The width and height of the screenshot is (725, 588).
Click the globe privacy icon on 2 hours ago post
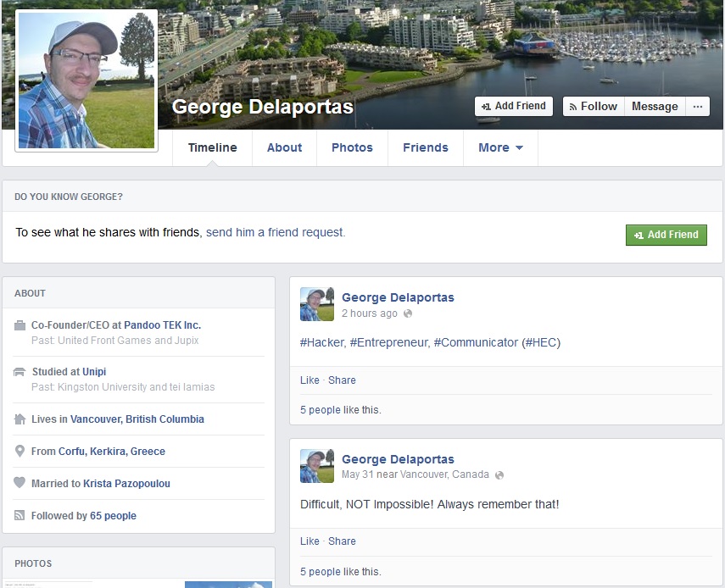407,313
